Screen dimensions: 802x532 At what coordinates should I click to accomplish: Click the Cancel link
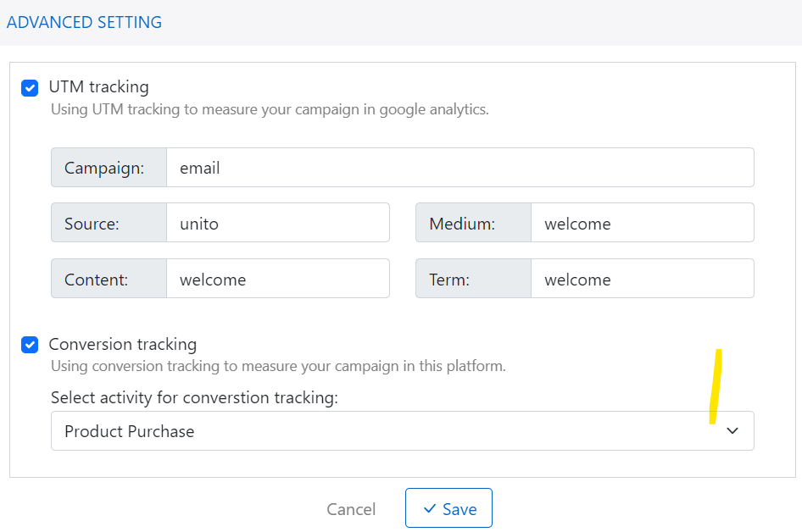pyautogui.click(x=351, y=509)
